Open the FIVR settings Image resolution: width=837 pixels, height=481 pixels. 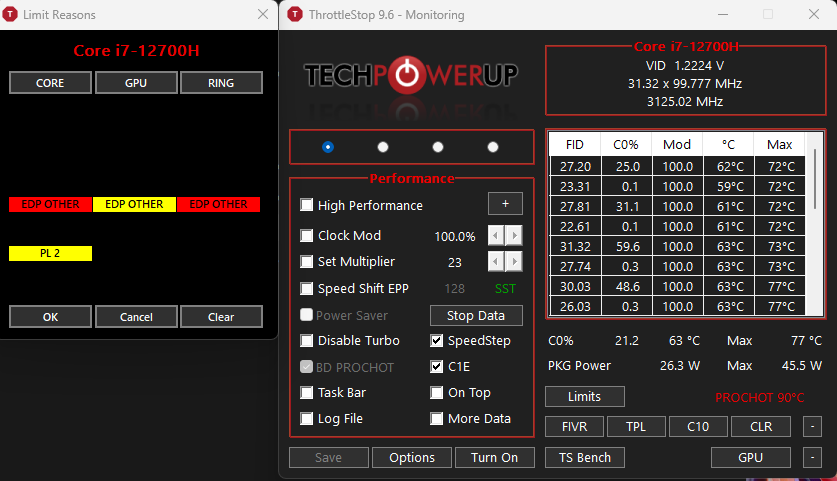point(574,427)
